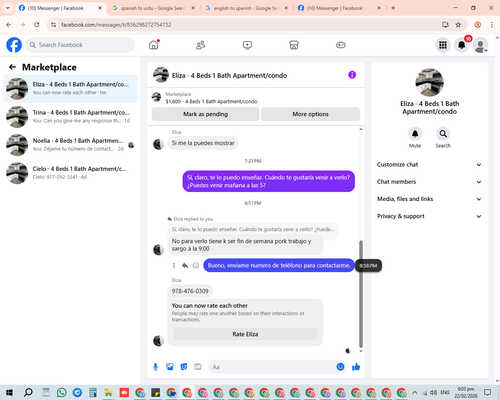This screenshot has height=400, width=500.
Task: Click the chat scroll up arrow
Action: (361, 129)
